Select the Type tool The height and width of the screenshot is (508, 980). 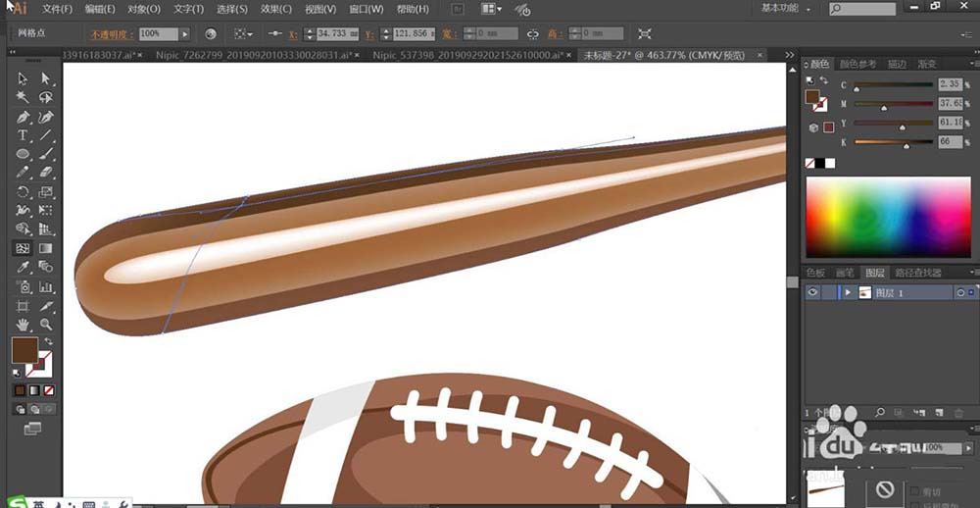coord(23,135)
